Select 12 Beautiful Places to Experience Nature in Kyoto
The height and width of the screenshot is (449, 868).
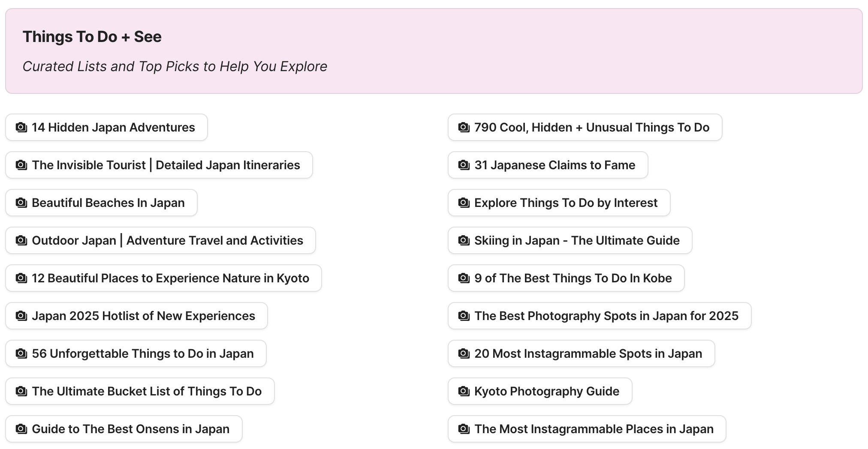163,278
